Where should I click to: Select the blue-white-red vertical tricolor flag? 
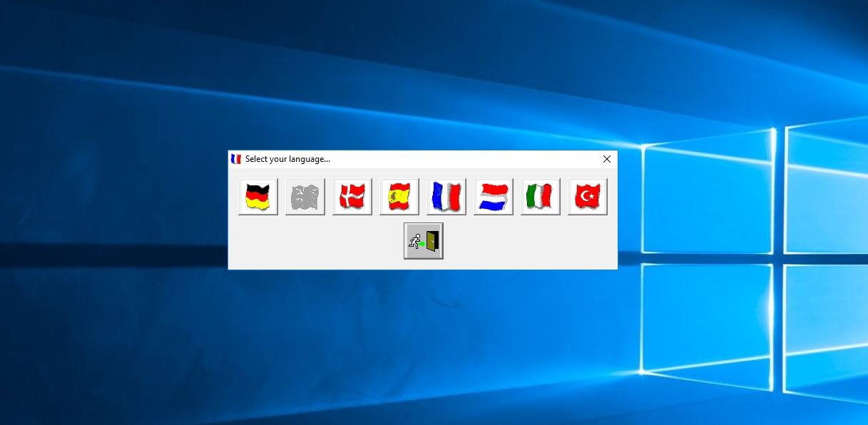446,196
